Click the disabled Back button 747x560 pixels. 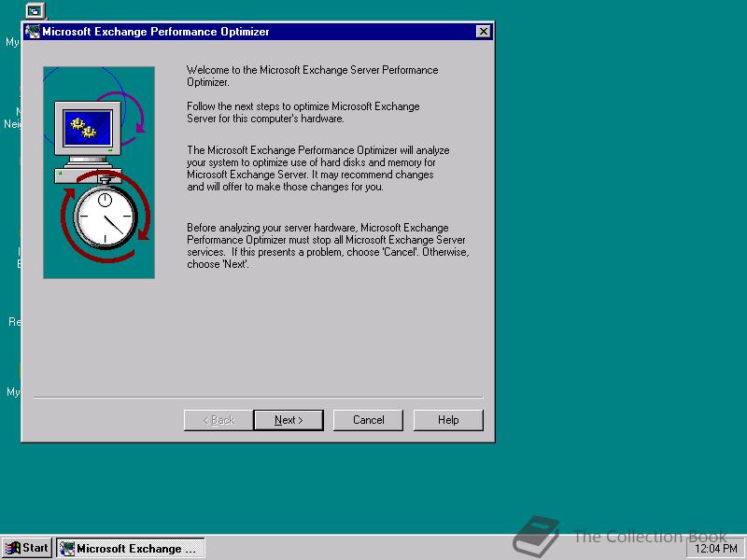(218, 420)
